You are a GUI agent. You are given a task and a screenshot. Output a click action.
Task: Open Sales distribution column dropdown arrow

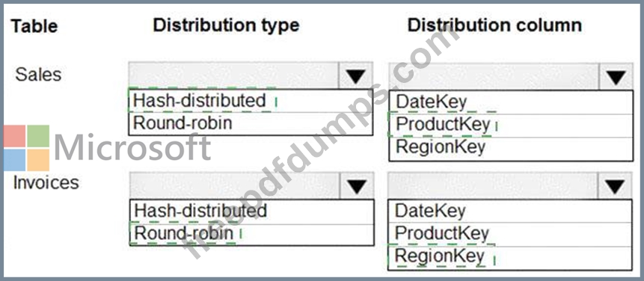pos(616,76)
